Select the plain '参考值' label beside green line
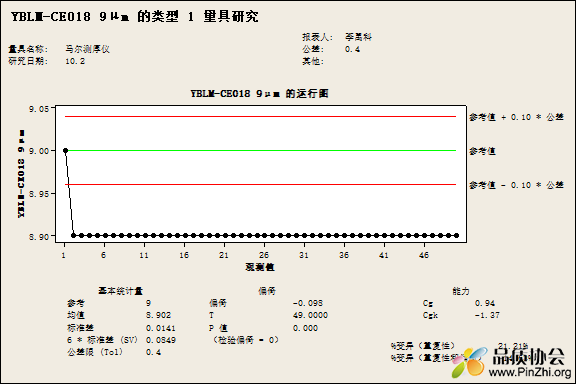The height and width of the screenshot is (384, 576). point(483,151)
